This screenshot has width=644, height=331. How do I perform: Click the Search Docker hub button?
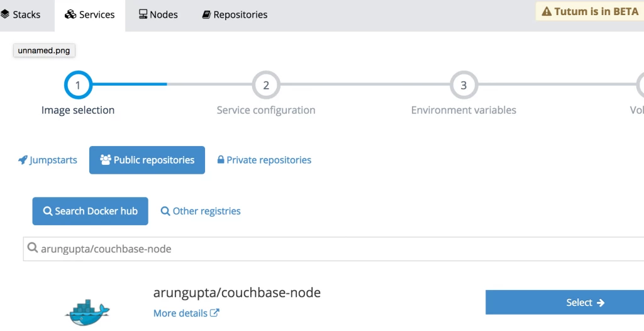coord(91,211)
